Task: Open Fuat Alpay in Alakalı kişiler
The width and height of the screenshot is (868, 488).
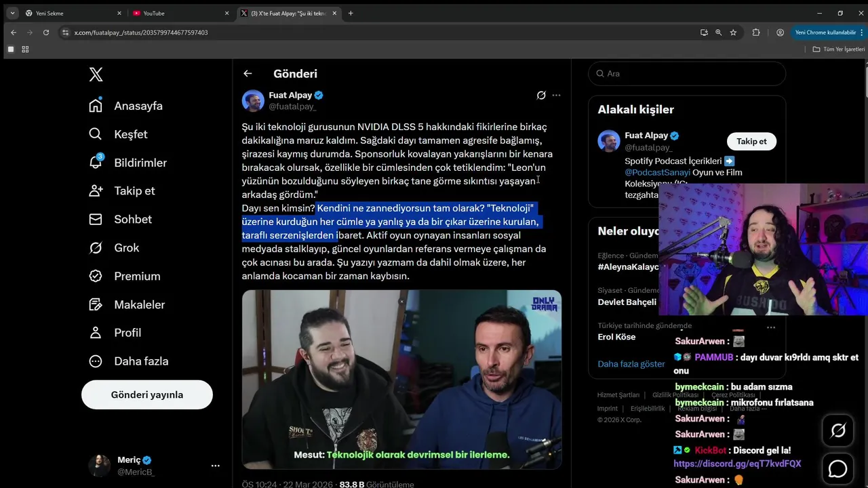Action: coord(646,136)
